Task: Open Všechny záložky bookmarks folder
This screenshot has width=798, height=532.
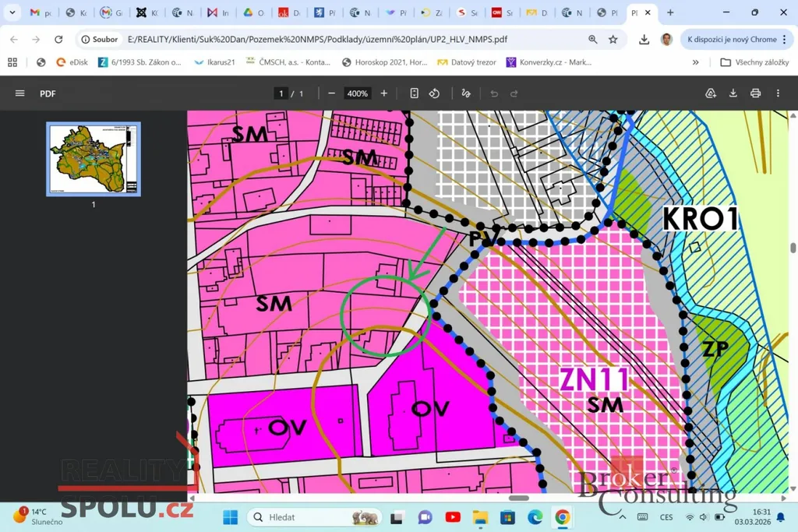Action: click(754, 62)
